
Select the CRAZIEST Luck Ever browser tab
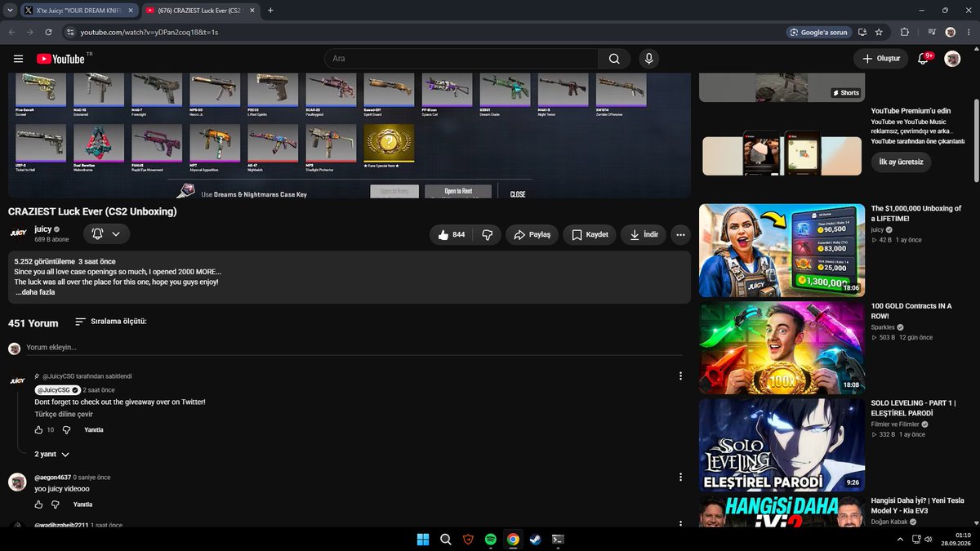[x=200, y=10]
